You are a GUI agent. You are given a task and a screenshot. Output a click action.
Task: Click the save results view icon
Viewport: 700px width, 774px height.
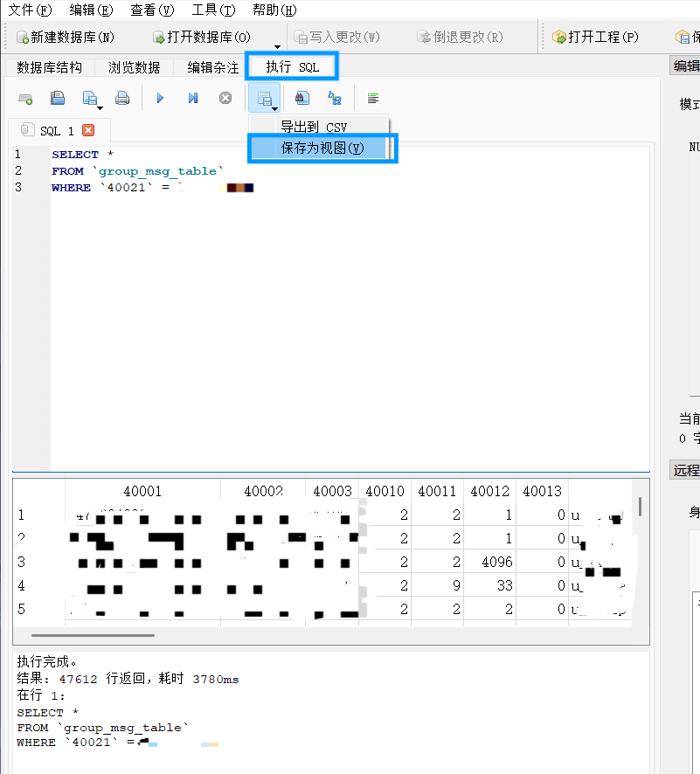(x=265, y=98)
